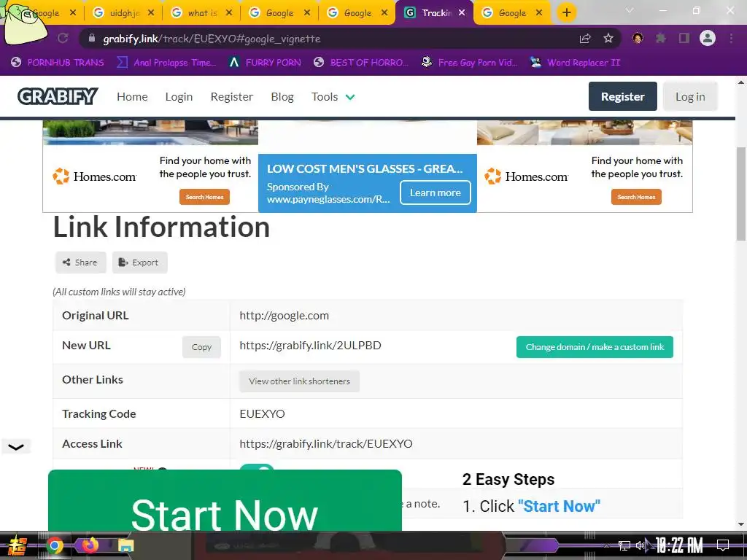747x560 pixels.
Task: Click the taskbar clock showing 10:22 AM
Action: 679,545
